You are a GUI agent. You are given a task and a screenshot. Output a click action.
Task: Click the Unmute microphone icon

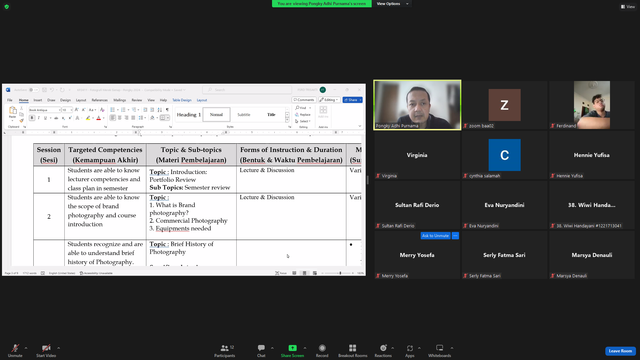[15, 348]
